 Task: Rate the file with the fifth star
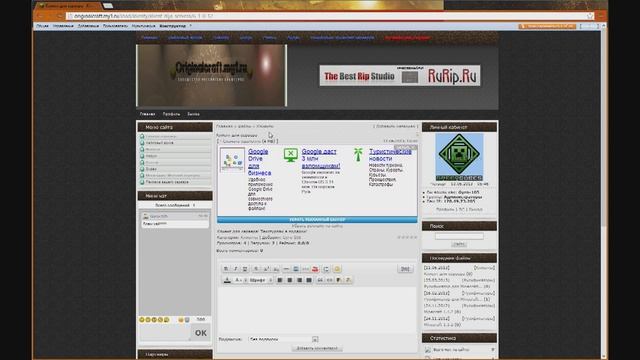tap(416, 237)
